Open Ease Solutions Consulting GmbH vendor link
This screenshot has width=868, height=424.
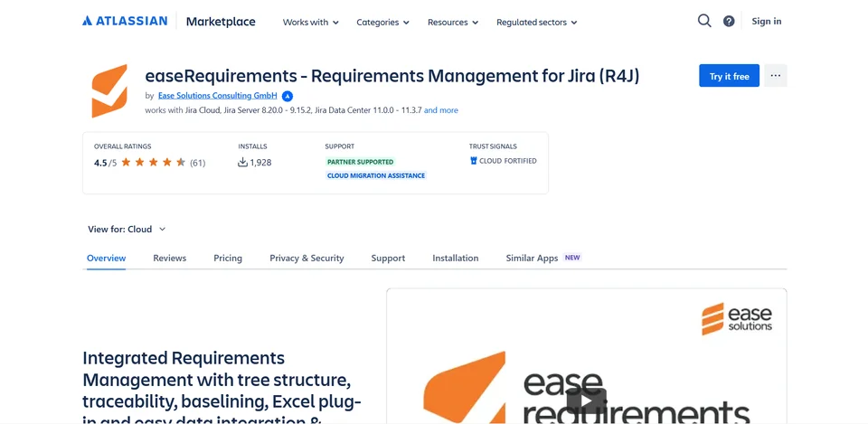218,96
